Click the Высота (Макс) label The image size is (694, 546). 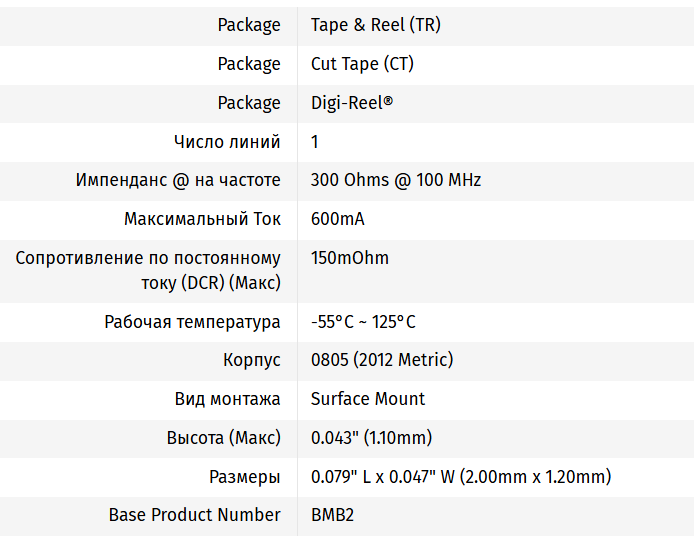point(224,438)
